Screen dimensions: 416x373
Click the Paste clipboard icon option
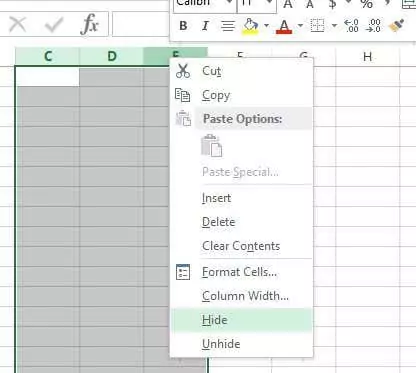point(211,146)
